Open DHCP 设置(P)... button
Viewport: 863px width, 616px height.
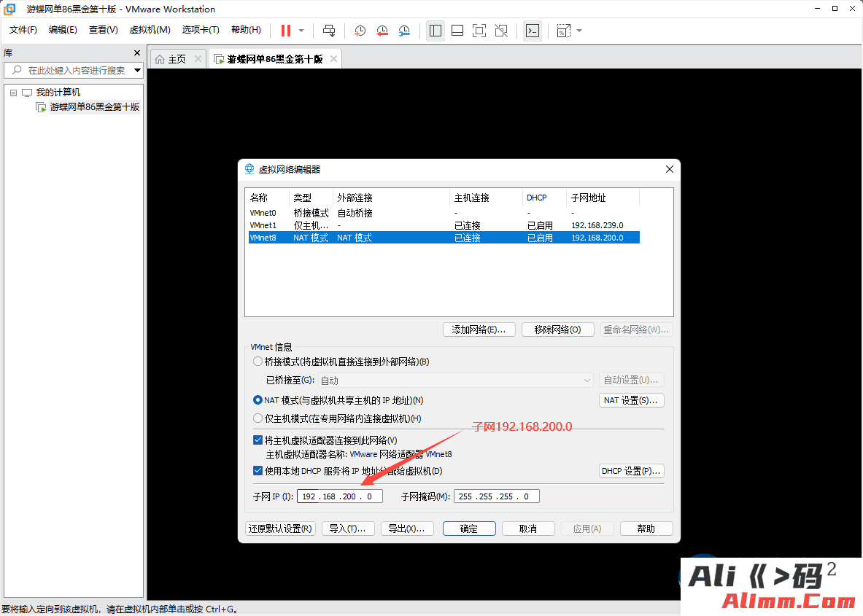(x=631, y=471)
